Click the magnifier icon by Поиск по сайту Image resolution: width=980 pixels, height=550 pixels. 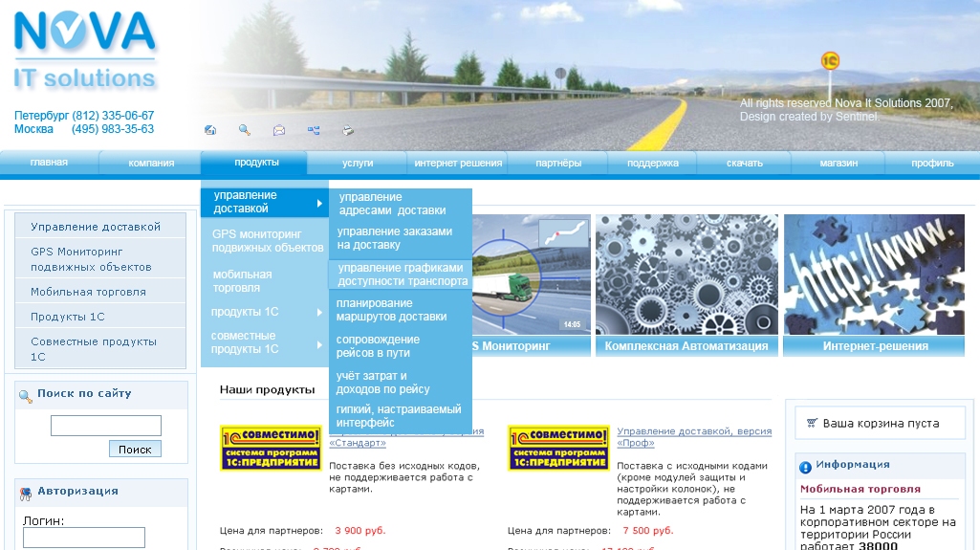[26, 396]
